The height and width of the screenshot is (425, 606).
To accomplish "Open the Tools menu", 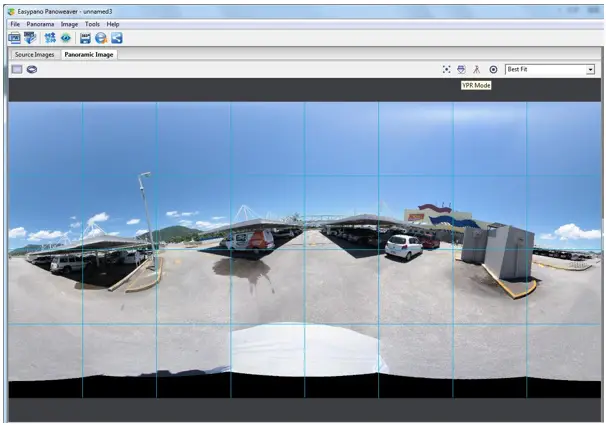I will point(92,24).
